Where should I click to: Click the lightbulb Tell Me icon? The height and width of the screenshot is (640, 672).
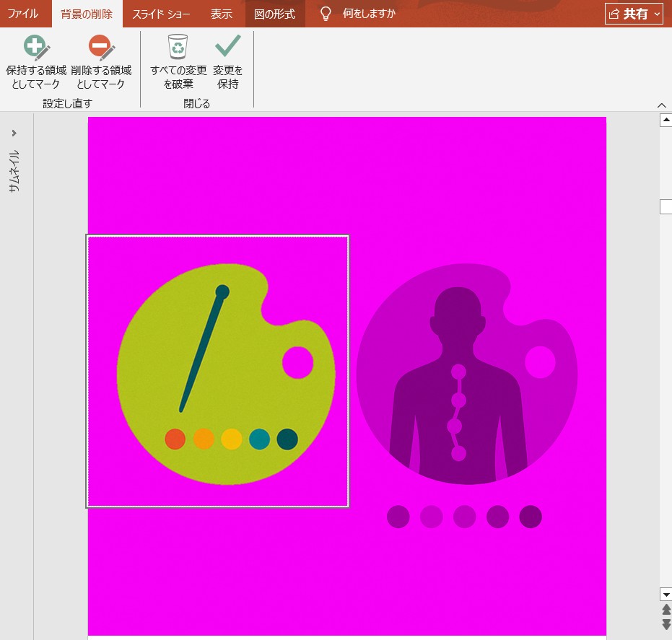(326, 14)
